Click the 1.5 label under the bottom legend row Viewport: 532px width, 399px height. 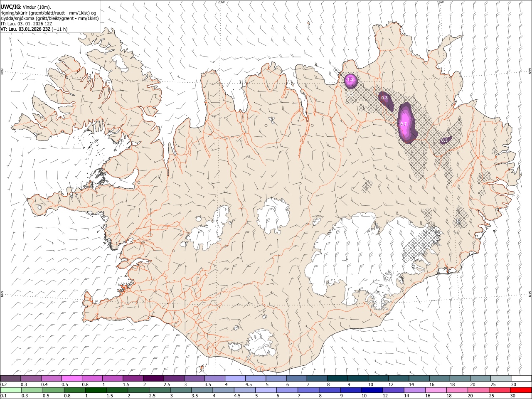click(110, 396)
